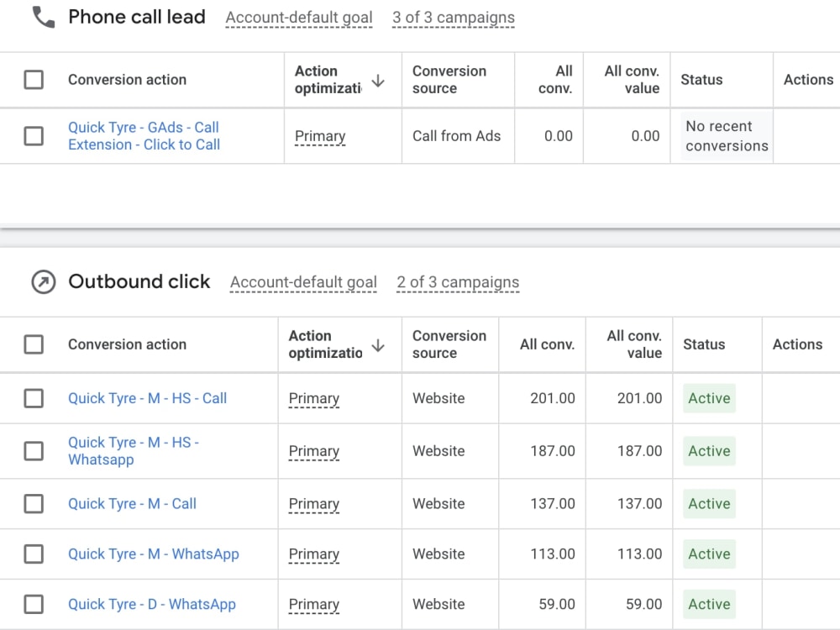840x630 pixels.
Task: Sort by Action optimization in Outbound click table
Action: pos(325,344)
